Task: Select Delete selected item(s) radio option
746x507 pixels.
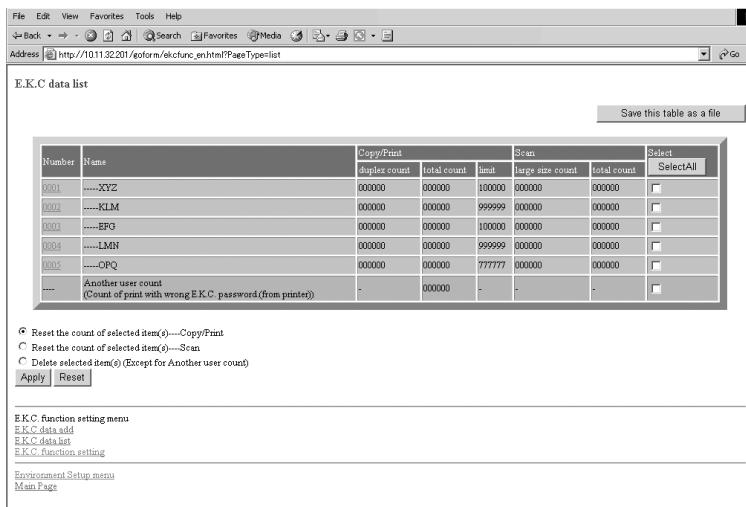Action: (22, 361)
